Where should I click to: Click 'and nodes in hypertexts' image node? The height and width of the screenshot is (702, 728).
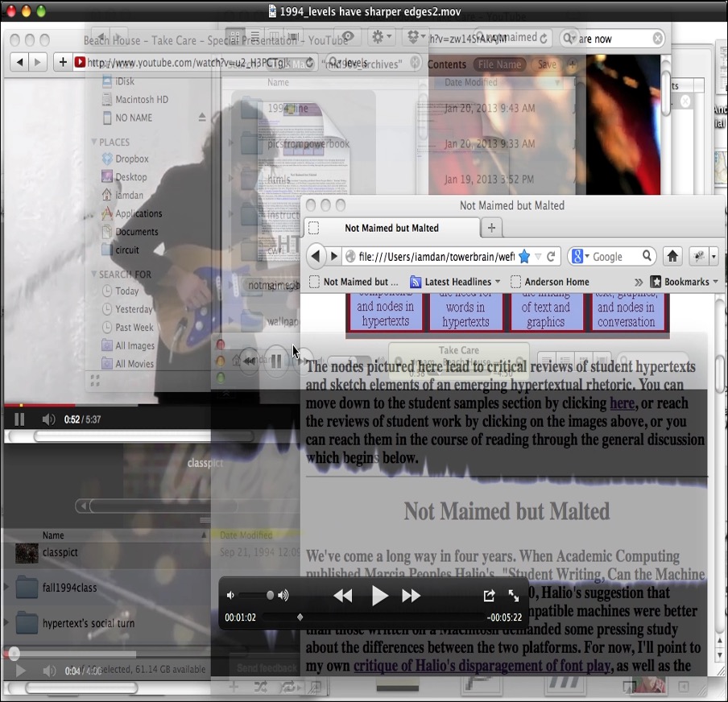tap(386, 312)
